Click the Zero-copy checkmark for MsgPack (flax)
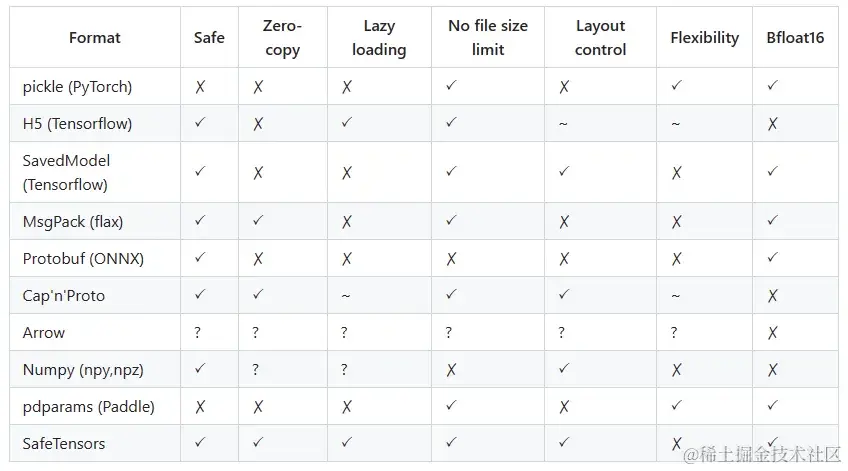Image resolution: width=848 pixels, height=471 pixels. coord(258,220)
